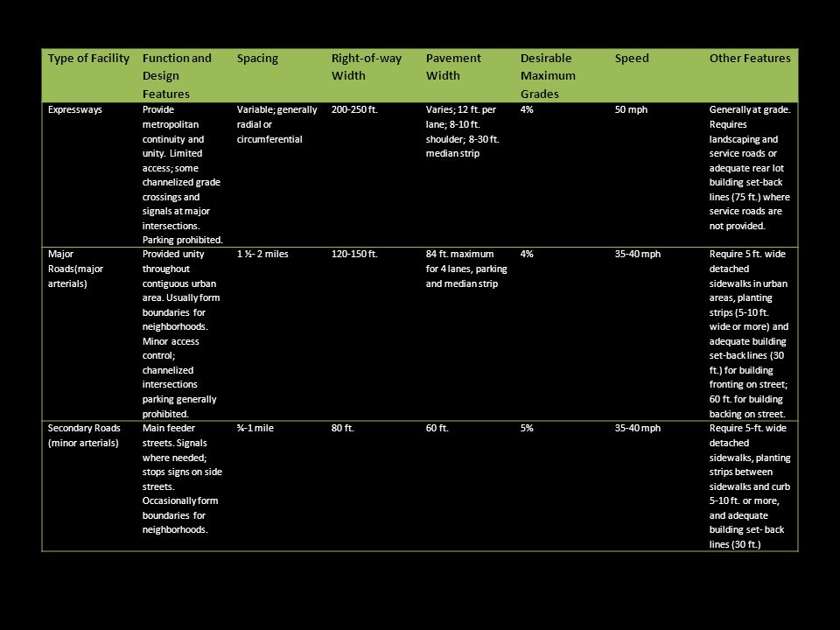The height and width of the screenshot is (630, 840).
Task: Select the 'Pavement Width' header
Action: (453, 67)
